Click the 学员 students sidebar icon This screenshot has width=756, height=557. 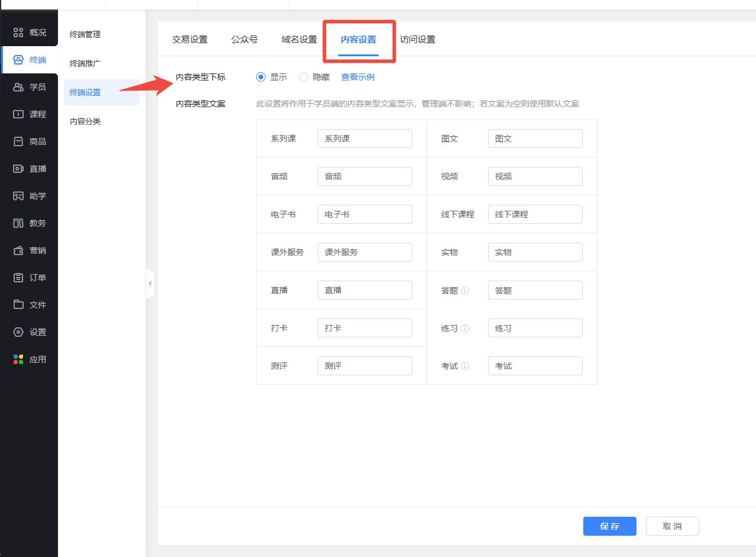[18, 87]
